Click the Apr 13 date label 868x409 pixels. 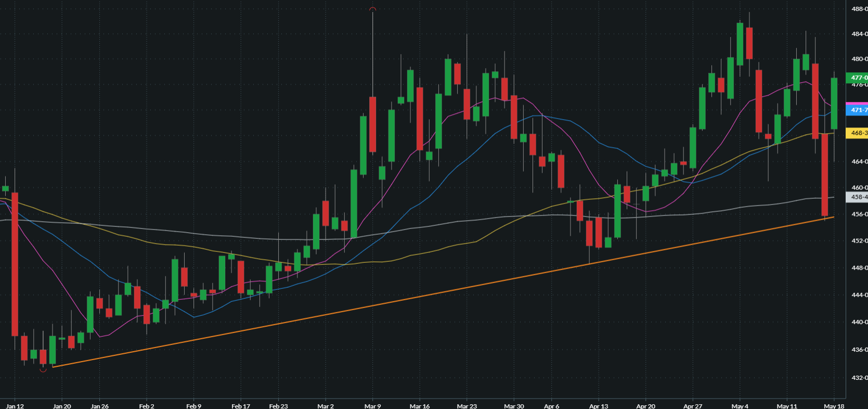pyautogui.click(x=599, y=406)
